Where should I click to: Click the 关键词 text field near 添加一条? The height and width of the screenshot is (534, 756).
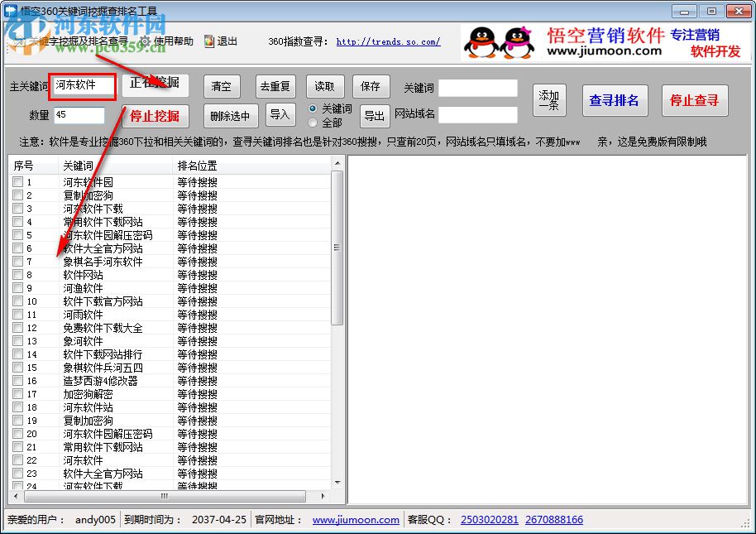478,88
